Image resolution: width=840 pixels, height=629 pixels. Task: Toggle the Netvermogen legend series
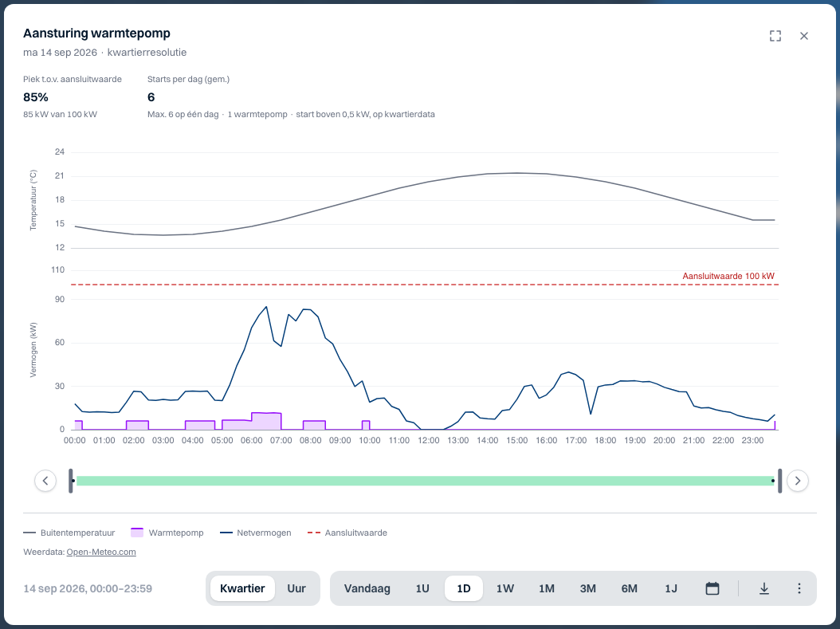point(256,533)
